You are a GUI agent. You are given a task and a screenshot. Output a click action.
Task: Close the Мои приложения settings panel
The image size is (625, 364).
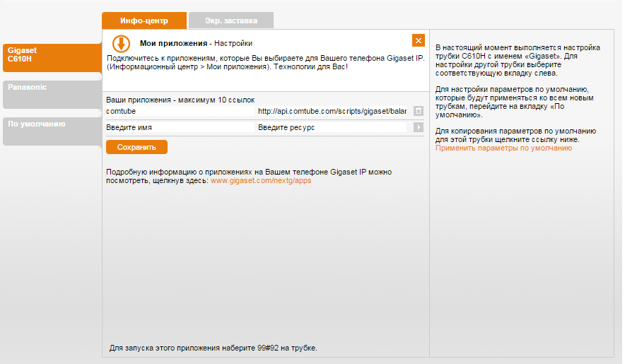point(419,40)
